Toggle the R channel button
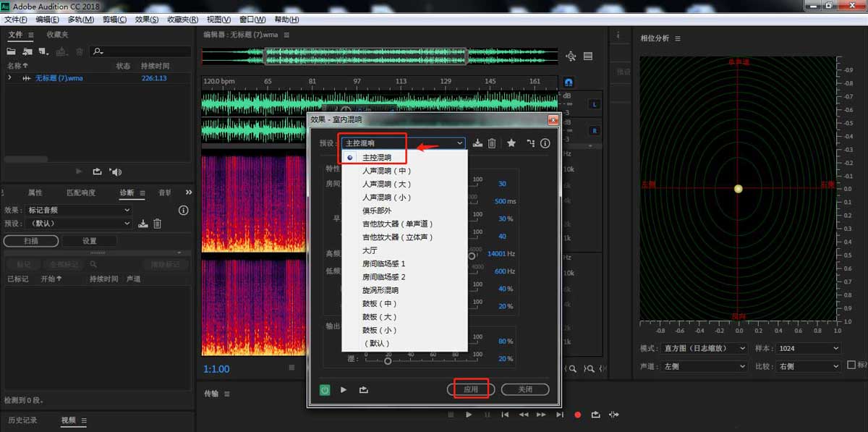The image size is (868, 432). click(x=594, y=130)
